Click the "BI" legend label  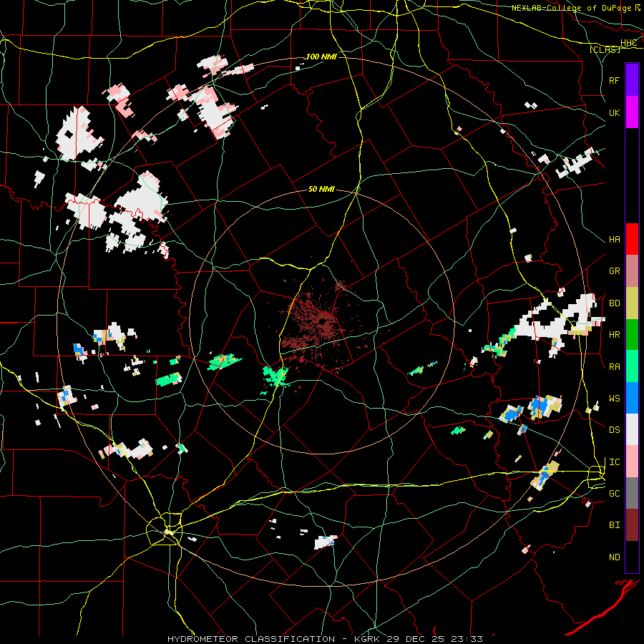(614, 525)
